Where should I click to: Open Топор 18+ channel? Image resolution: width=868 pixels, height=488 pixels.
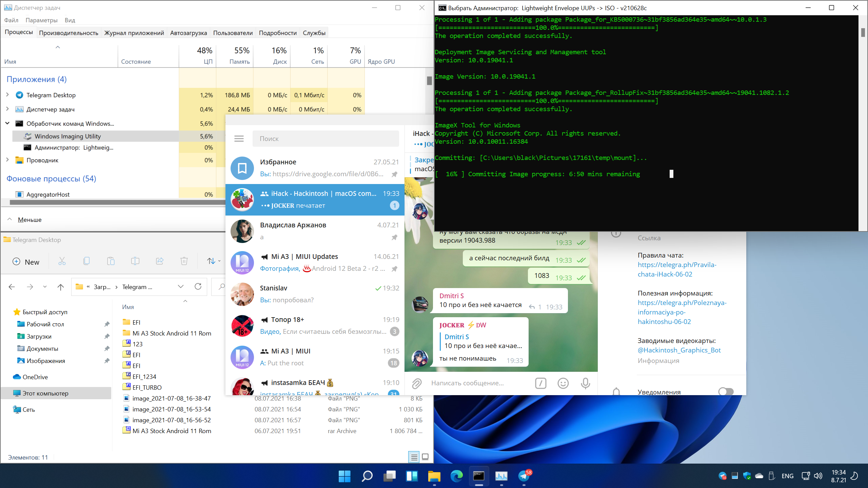315,326
